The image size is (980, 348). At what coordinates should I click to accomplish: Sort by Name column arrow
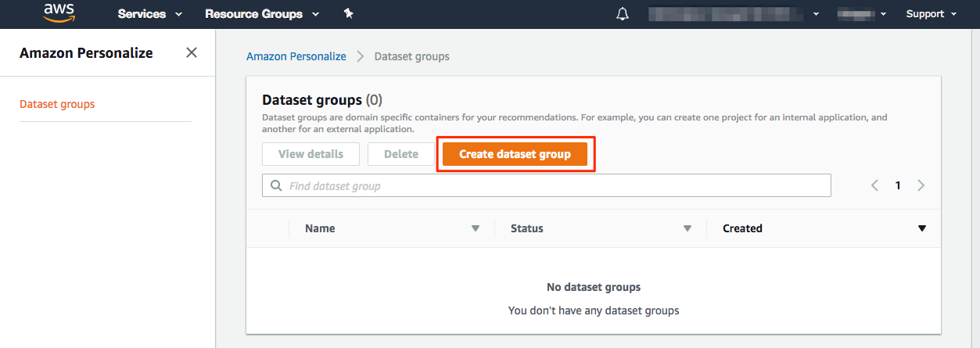coord(475,228)
